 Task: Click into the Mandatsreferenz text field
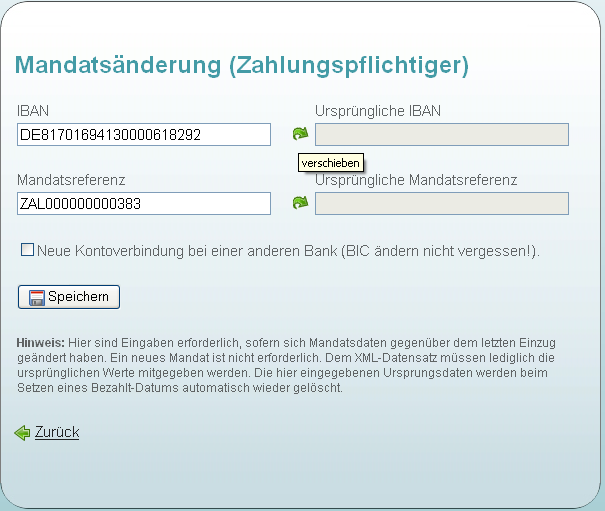144,204
